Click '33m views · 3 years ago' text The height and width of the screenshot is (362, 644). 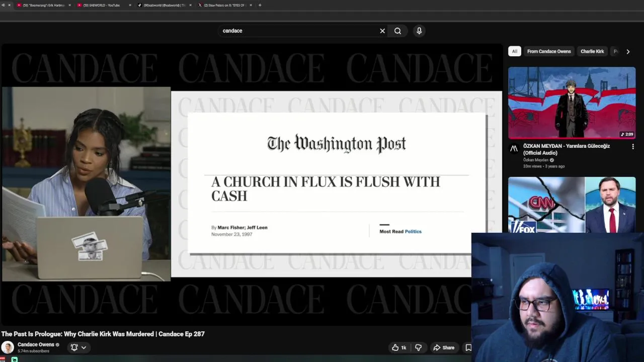pyautogui.click(x=544, y=166)
